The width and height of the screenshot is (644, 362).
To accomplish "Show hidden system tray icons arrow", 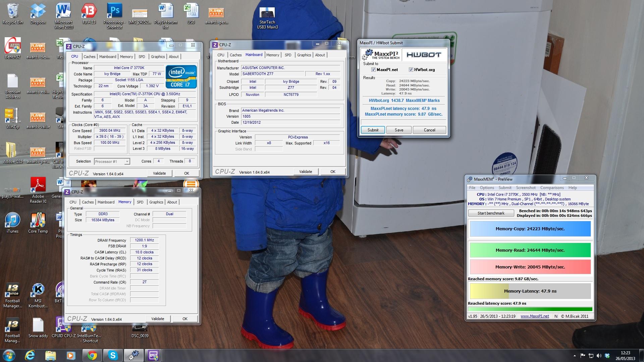I will click(x=575, y=356).
